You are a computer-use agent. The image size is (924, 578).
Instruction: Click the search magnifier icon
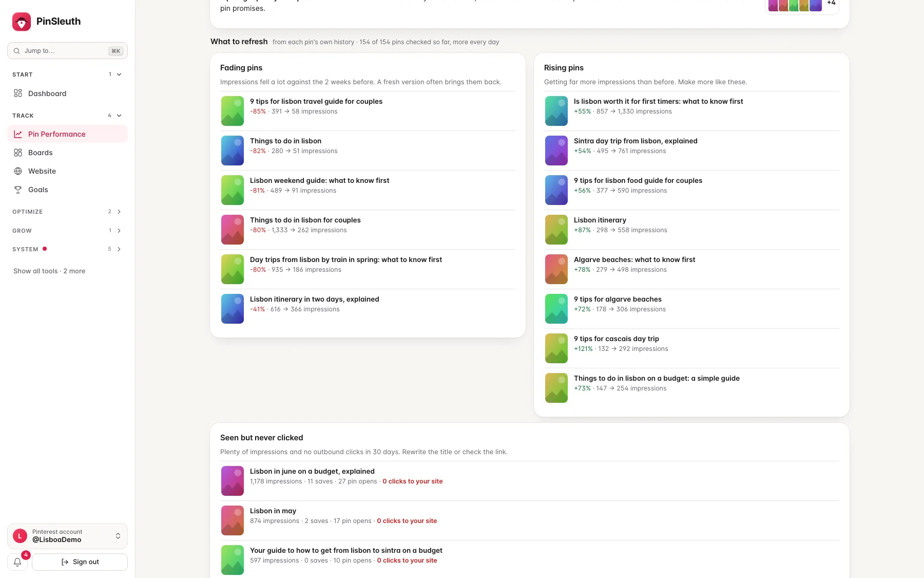(x=17, y=51)
